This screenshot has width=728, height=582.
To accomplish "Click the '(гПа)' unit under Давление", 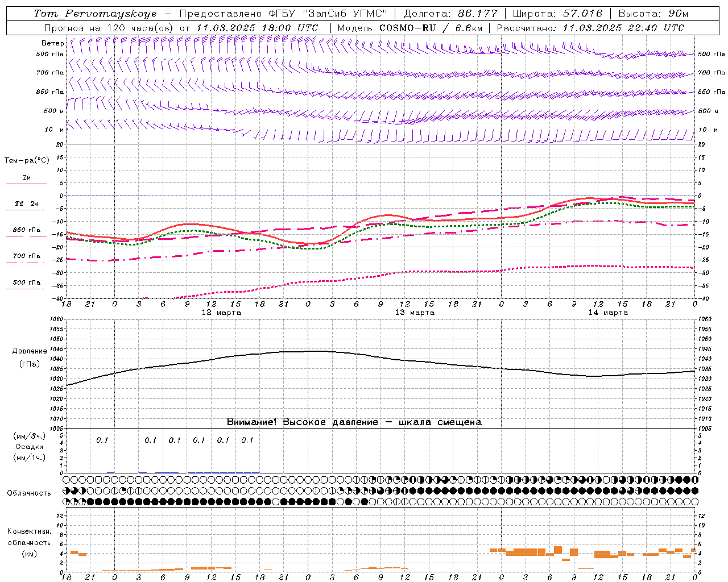I will click(x=30, y=364).
